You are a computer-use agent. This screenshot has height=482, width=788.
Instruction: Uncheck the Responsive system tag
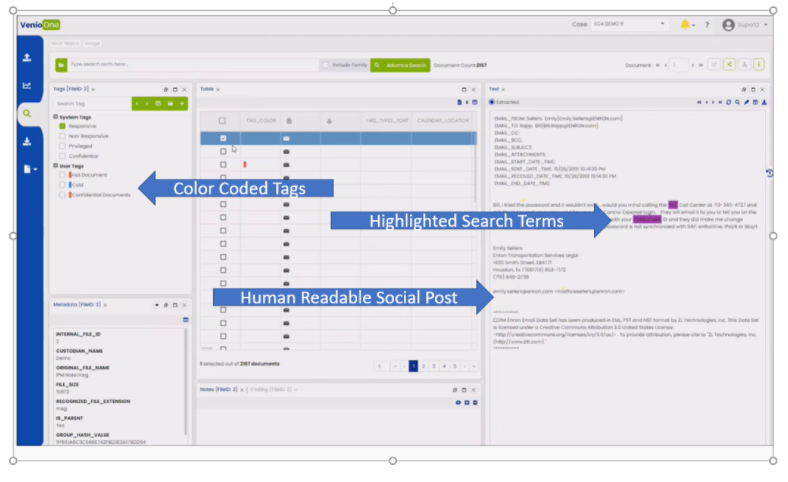tap(62, 127)
